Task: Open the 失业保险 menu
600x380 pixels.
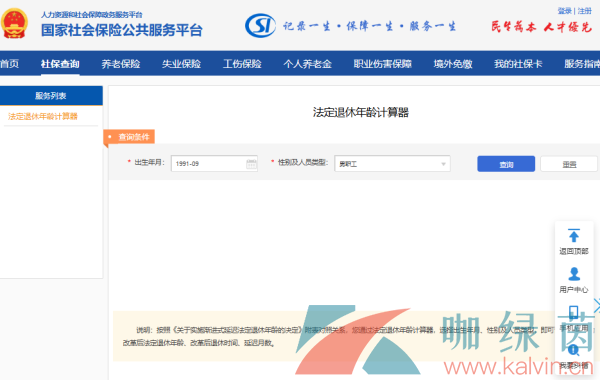Action: [x=181, y=64]
